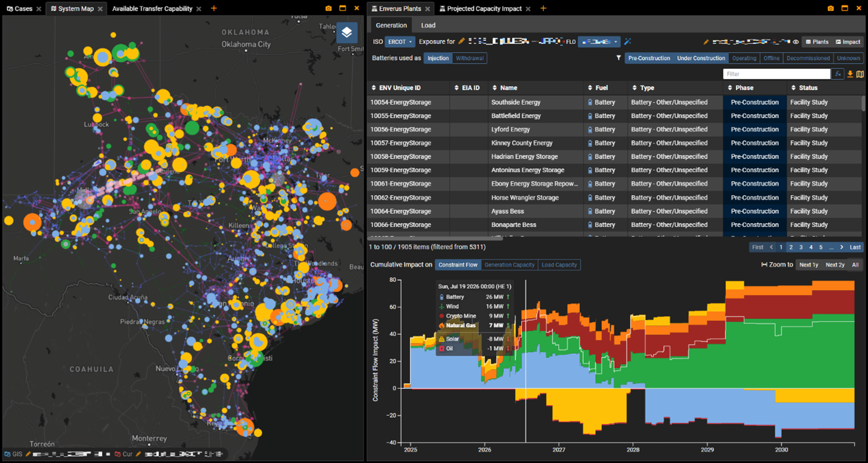Viewport: 868px width, 463px height.
Task: Switch to the Load tab
Action: click(x=428, y=25)
